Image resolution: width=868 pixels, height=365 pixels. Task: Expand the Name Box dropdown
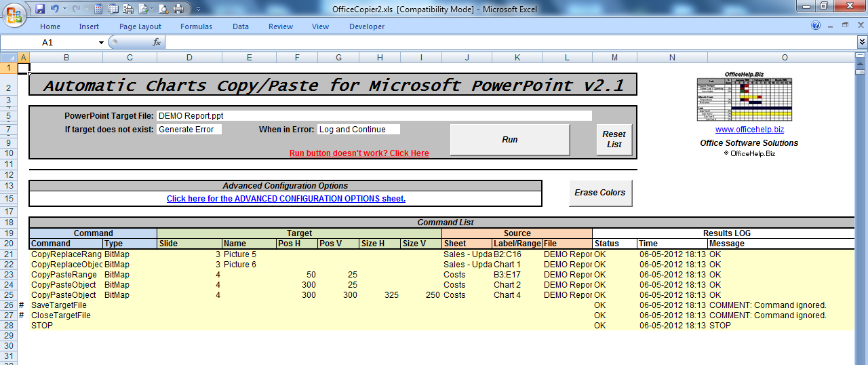point(101,42)
